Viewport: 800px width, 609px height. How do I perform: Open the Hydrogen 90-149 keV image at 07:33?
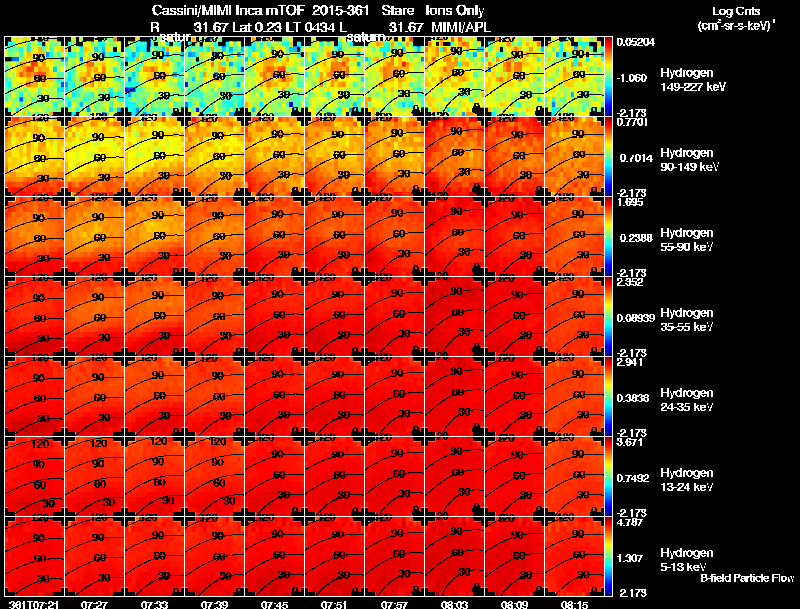tap(155, 156)
